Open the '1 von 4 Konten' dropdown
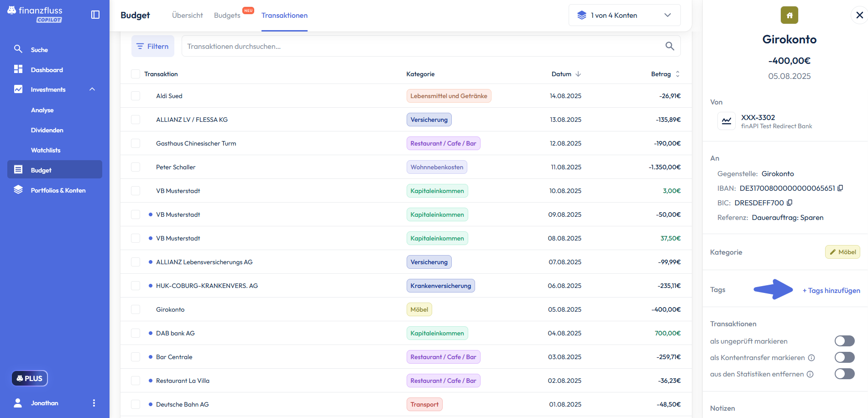Image resolution: width=868 pixels, height=418 pixels. 624,15
